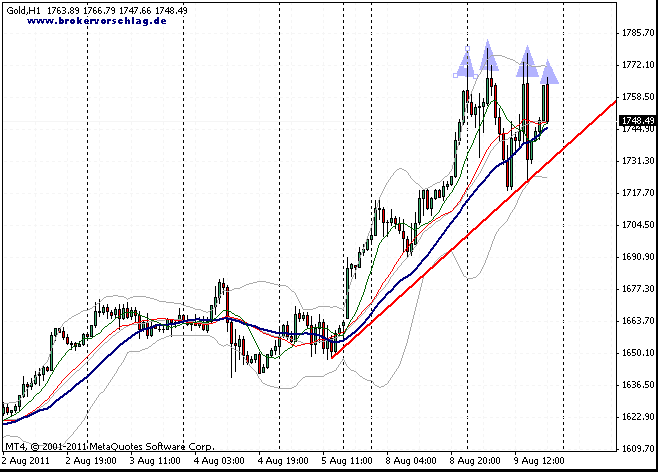Click price scale value 1785.70

click(x=638, y=32)
